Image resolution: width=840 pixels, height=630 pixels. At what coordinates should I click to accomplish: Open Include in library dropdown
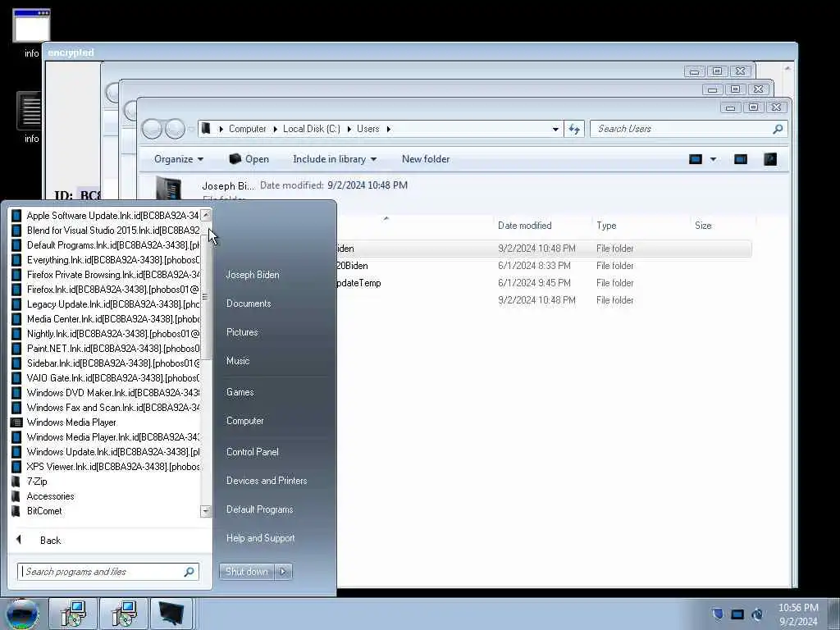pos(335,159)
